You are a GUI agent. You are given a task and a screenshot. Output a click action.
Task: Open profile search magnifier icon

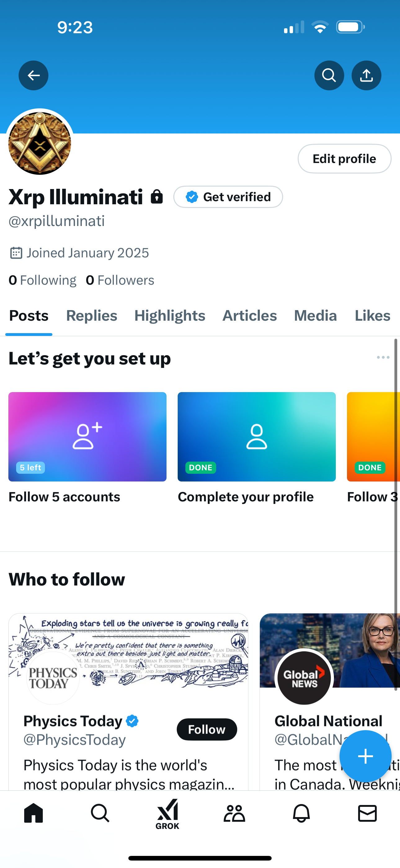[329, 75]
